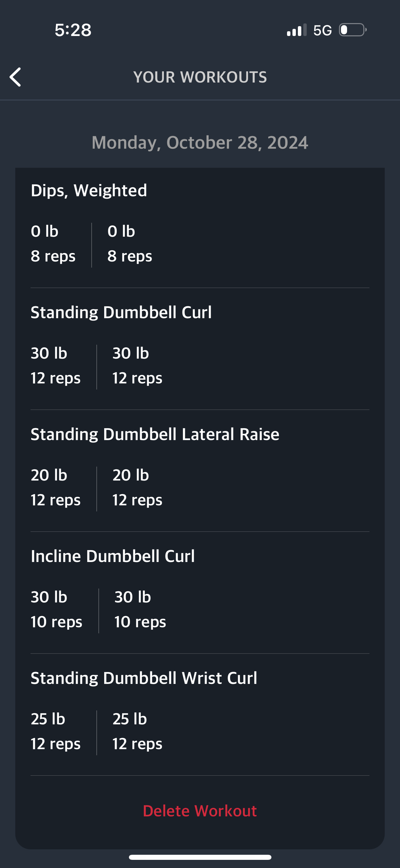Select first set of Dips, Weighted
The height and width of the screenshot is (868, 400).
[x=53, y=244]
